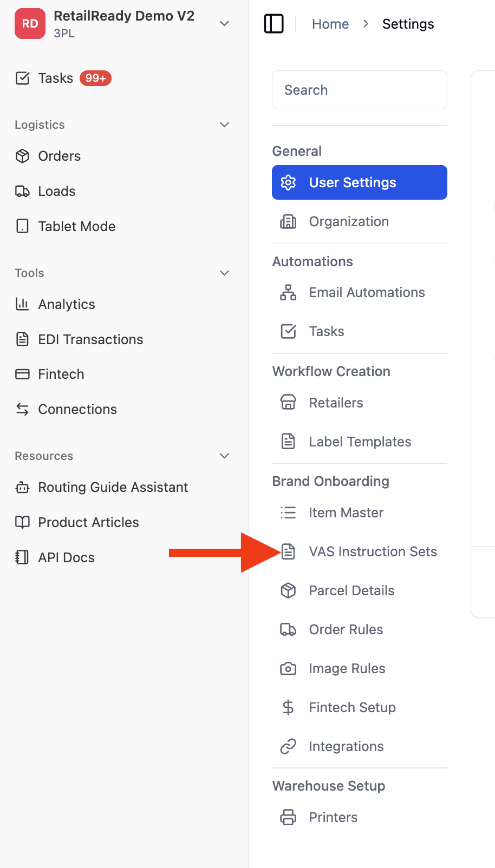Focus the settings Search field

(360, 90)
